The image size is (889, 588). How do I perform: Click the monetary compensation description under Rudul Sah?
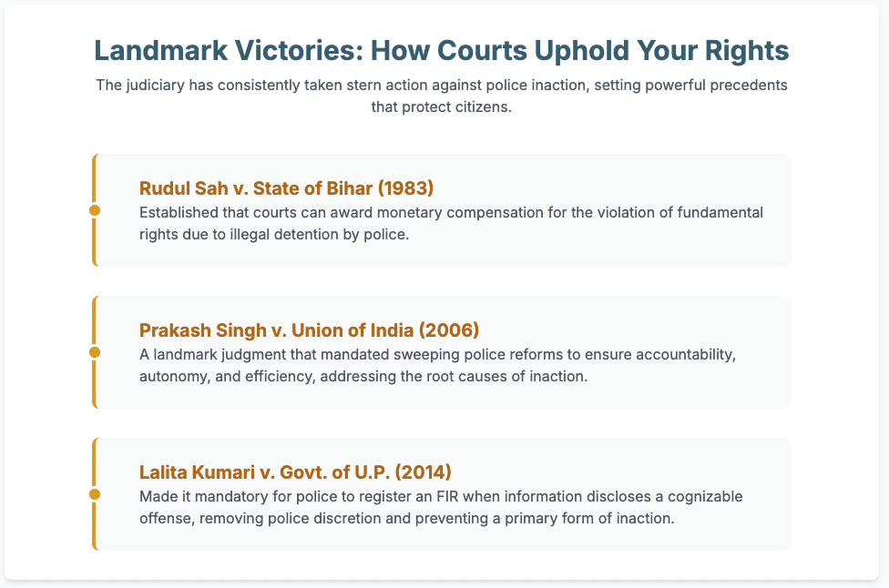click(x=451, y=221)
